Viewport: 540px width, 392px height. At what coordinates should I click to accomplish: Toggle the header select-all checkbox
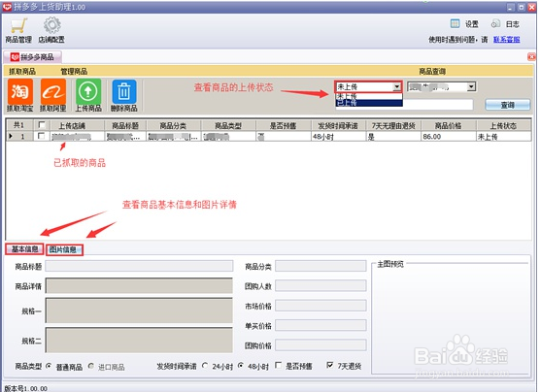42,125
